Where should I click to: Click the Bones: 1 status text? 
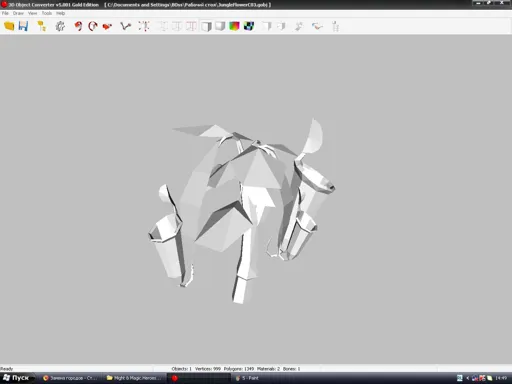pyautogui.click(x=292, y=369)
